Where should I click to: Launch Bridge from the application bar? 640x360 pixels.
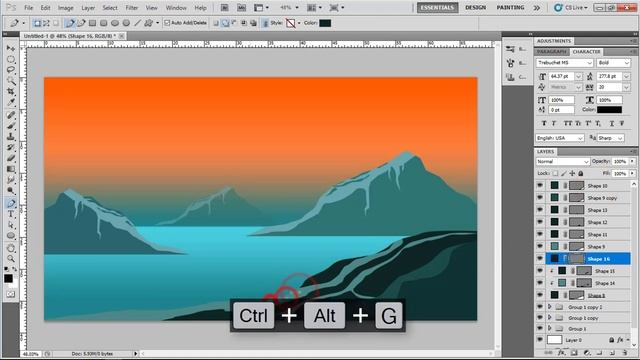pyautogui.click(x=224, y=7)
